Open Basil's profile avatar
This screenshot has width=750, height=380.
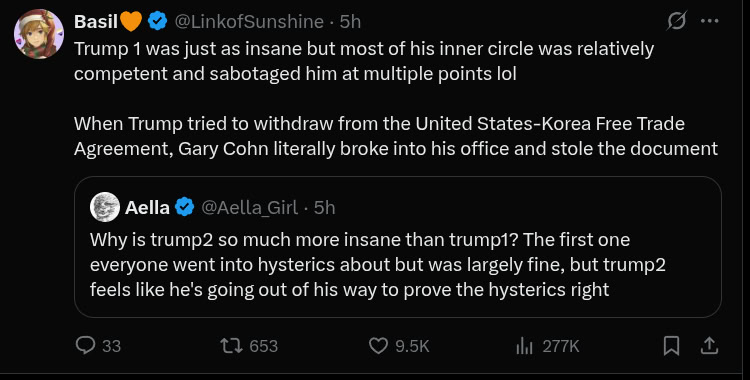pos(39,34)
